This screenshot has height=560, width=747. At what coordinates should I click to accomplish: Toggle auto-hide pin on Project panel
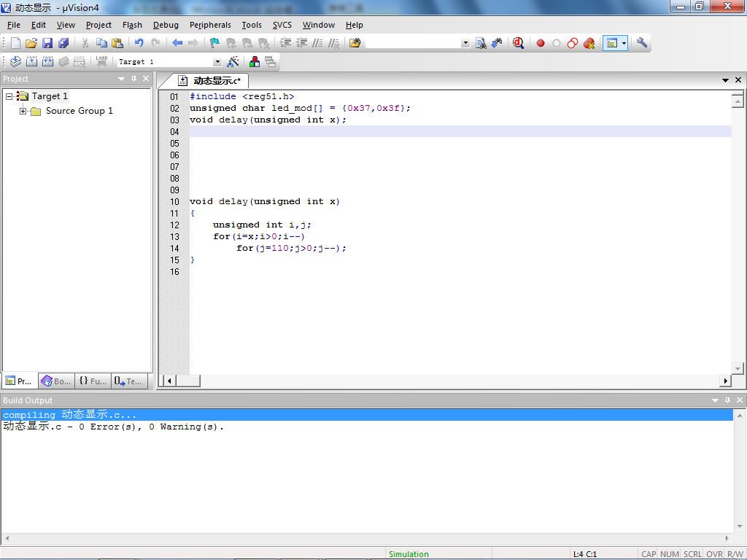click(x=133, y=79)
